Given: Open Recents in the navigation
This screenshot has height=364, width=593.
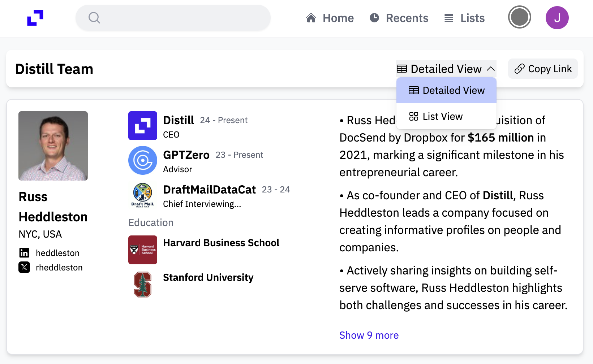Looking at the screenshot, I should point(399,18).
